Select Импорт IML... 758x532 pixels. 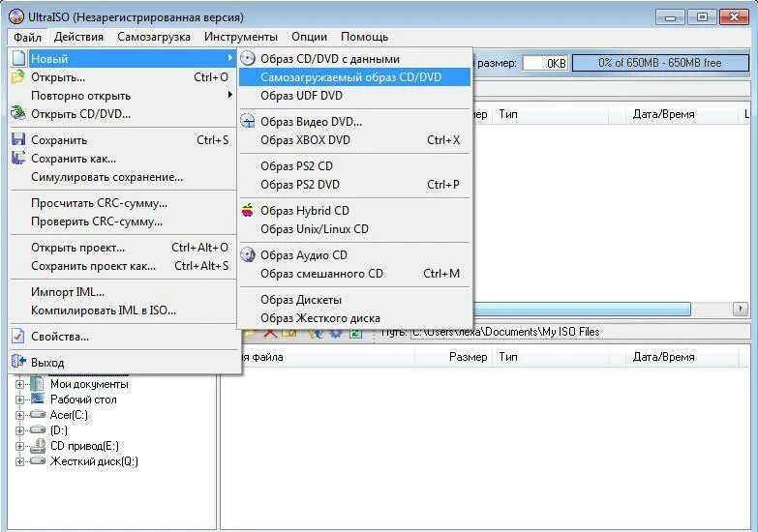tap(123, 292)
